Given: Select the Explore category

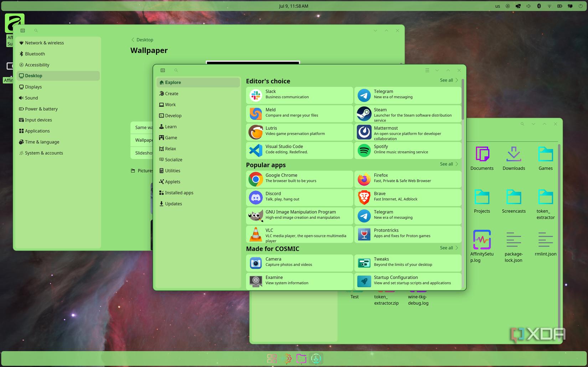Looking at the screenshot, I should pos(198,82).
